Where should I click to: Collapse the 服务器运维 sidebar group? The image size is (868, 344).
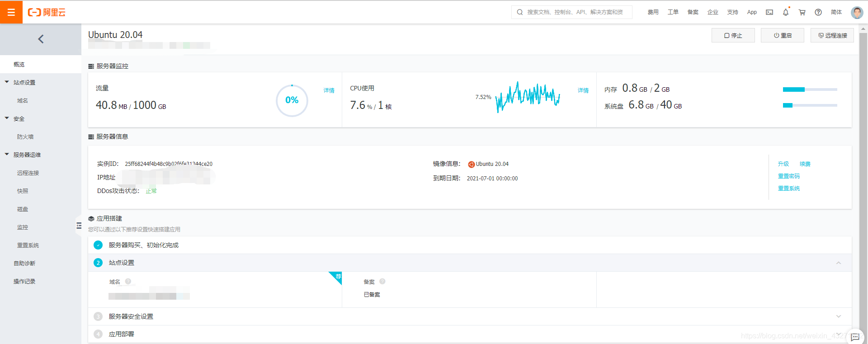pyautogui.click(x=7, y=154)
